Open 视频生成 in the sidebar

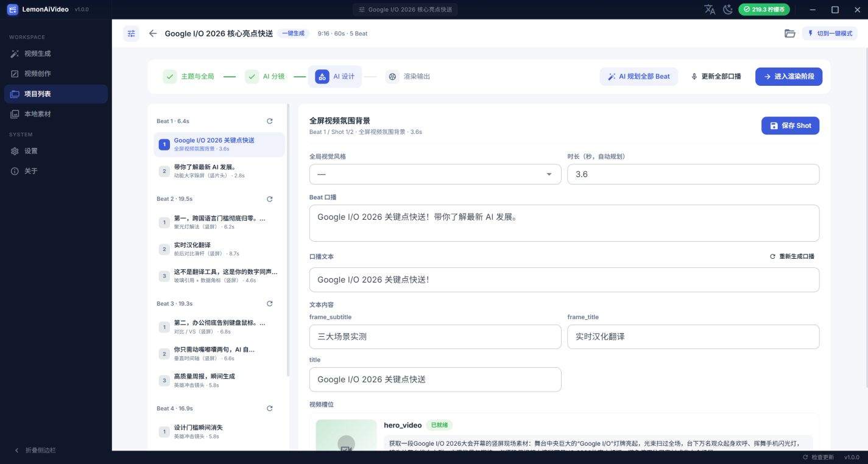pyautogui.click(x=56, y=54)
